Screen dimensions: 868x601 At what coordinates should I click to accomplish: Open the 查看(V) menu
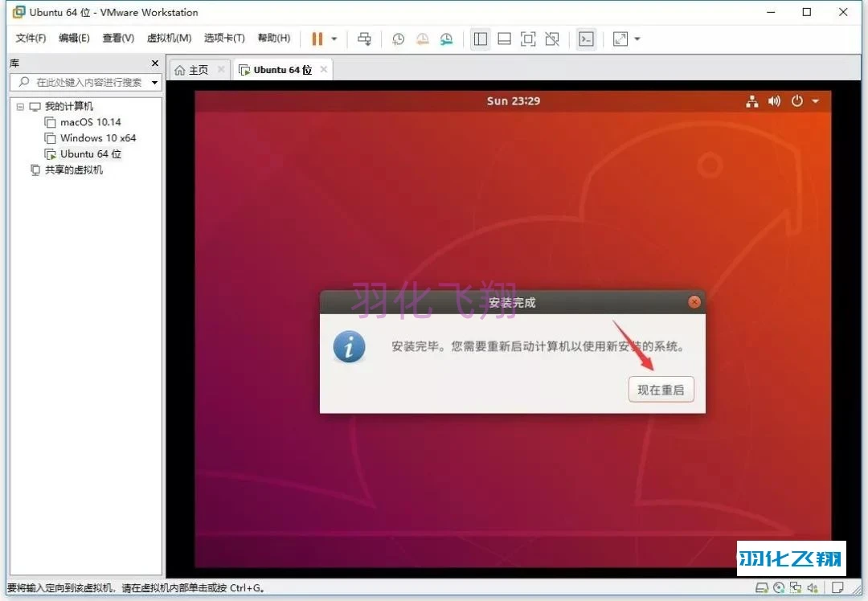click(118, 38)
